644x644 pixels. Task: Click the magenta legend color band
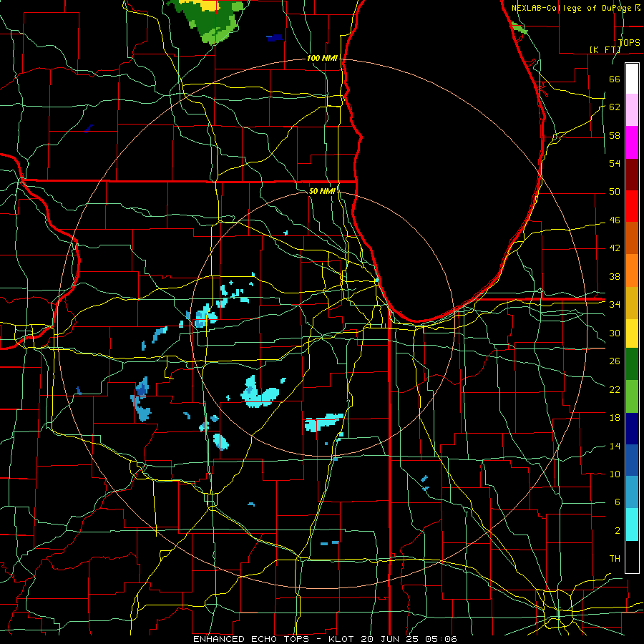coord(632,142)
